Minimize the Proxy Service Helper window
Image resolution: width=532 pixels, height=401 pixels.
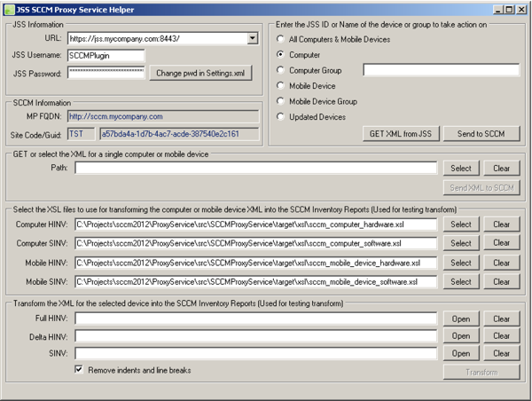(x=498, y=10)
